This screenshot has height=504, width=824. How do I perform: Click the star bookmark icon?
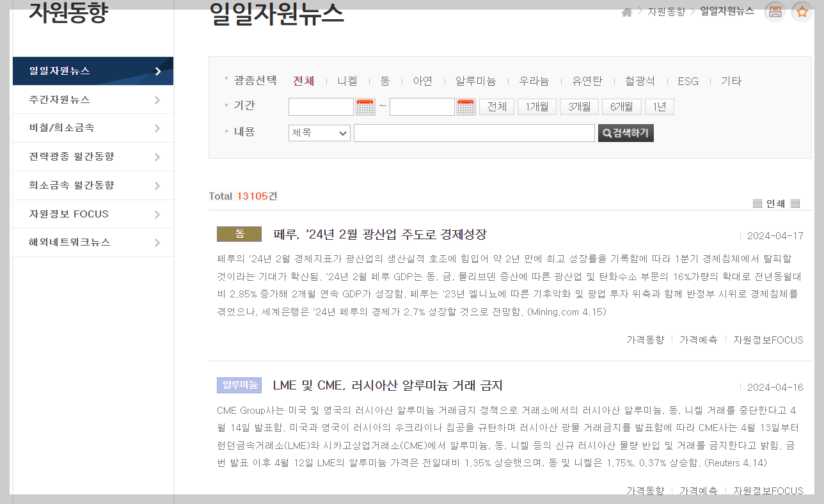(802, 12)
